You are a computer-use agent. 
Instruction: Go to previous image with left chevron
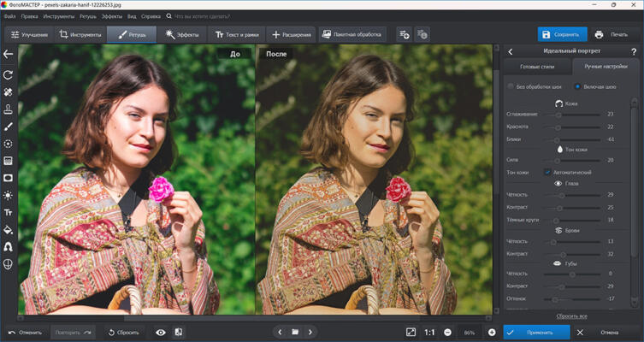(280, 332)
